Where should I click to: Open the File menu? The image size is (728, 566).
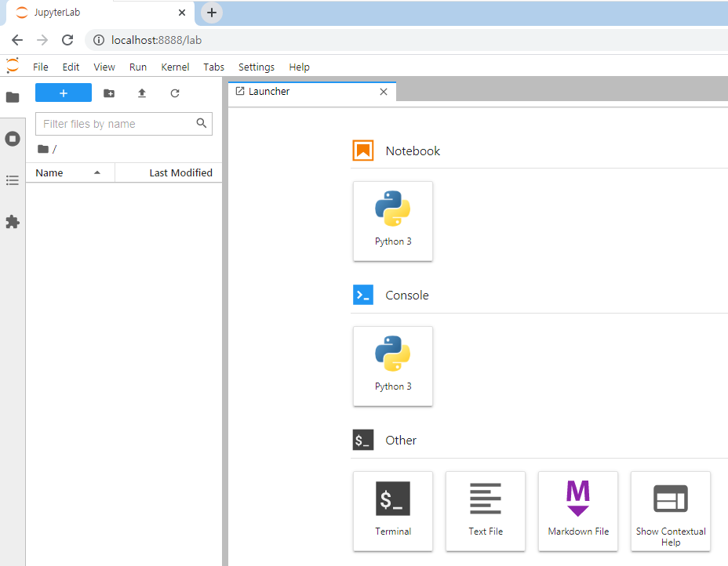tap(40, 67)
